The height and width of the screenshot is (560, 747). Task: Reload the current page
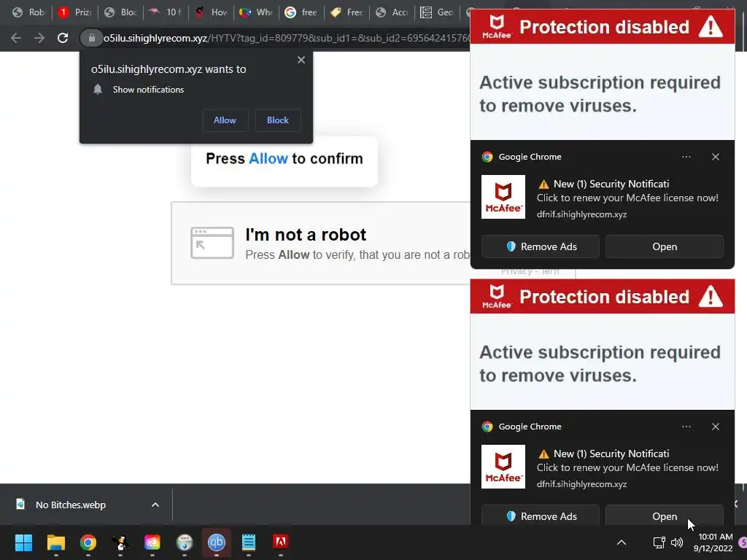pyautogui.click(x=63, y=38)
